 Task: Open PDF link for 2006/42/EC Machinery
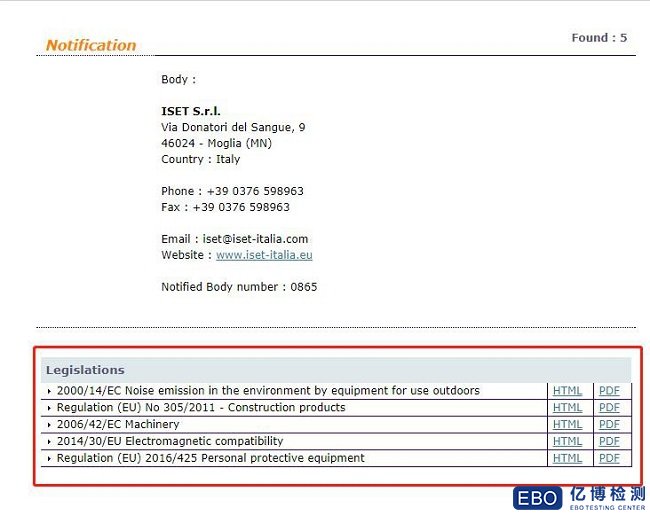pyautogui.click(x=609, y=425)
